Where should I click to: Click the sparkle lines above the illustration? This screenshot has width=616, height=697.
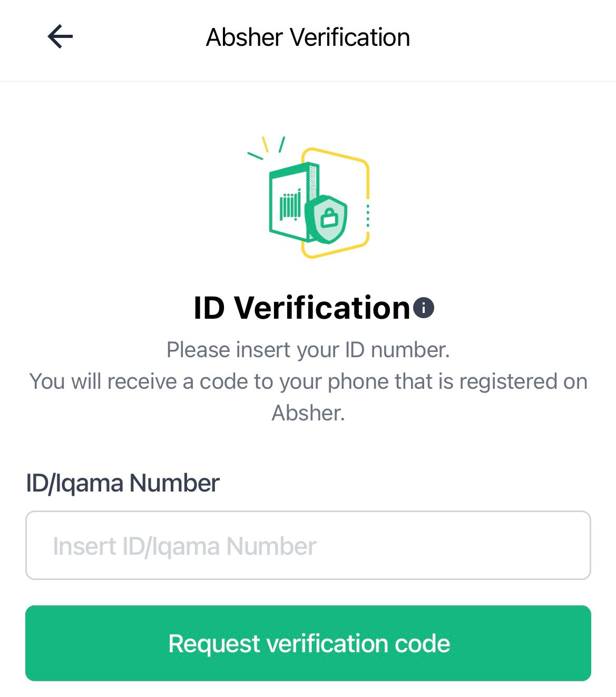pos(266,147)
